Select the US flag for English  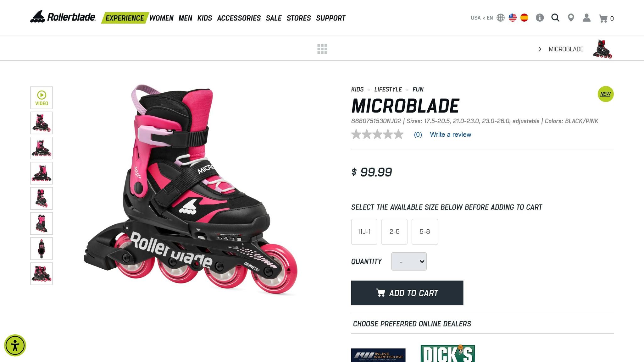(513, 18)
